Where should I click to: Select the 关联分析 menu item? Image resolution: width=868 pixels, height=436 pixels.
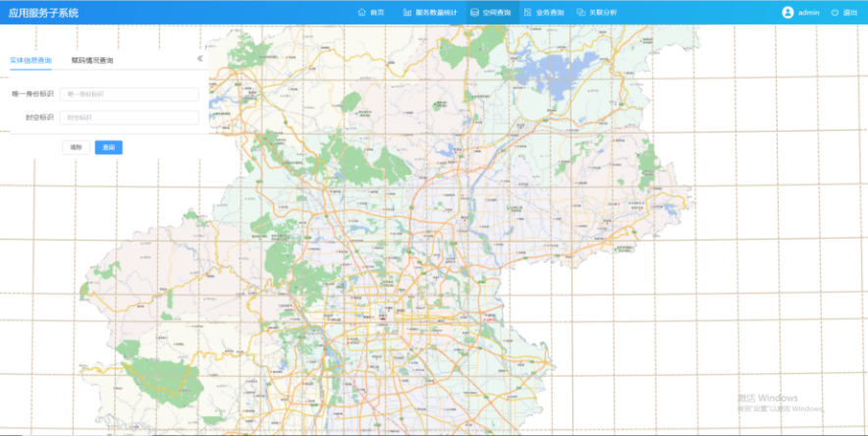click(603, 13)
